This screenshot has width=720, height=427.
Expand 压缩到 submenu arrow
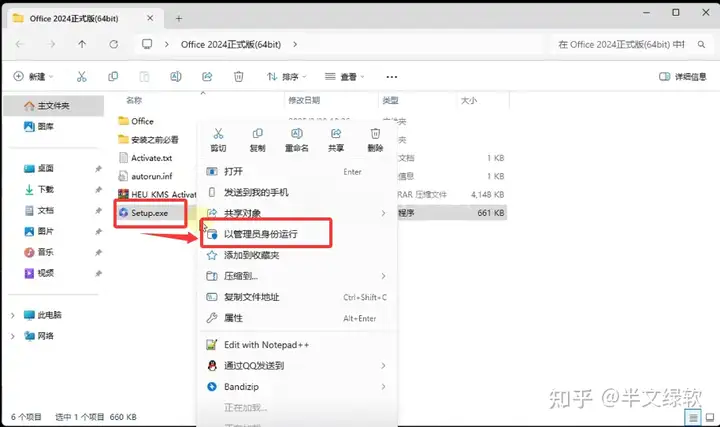[x=383, y=276]
